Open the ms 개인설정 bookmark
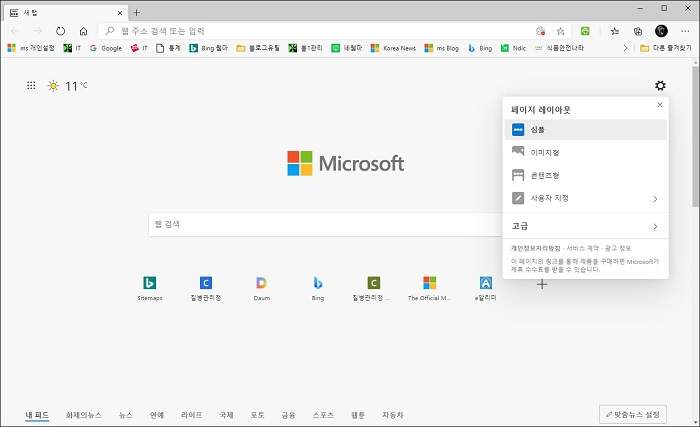This screenshot has width=700, height=427. coord(31,48)
